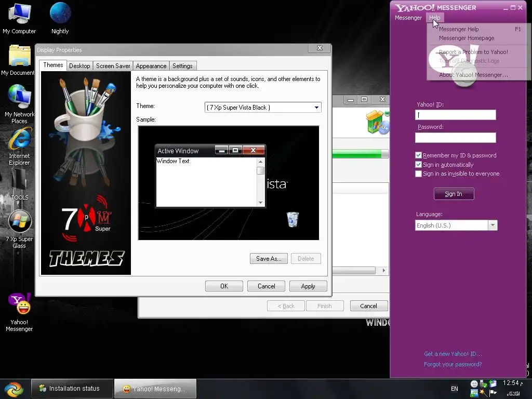Enable Sign in as invisible to everyone
The width and height of the screenshot is (532, 399).
418,174
